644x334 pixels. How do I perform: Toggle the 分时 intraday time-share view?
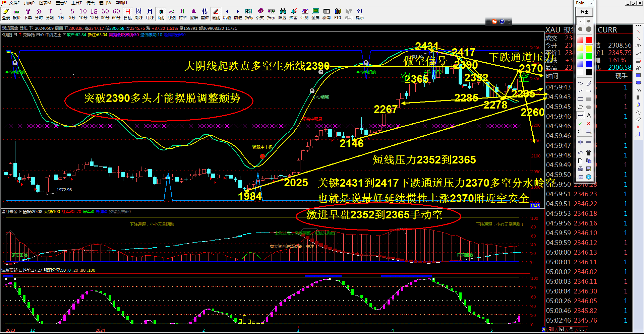click(x=39, y=14)
